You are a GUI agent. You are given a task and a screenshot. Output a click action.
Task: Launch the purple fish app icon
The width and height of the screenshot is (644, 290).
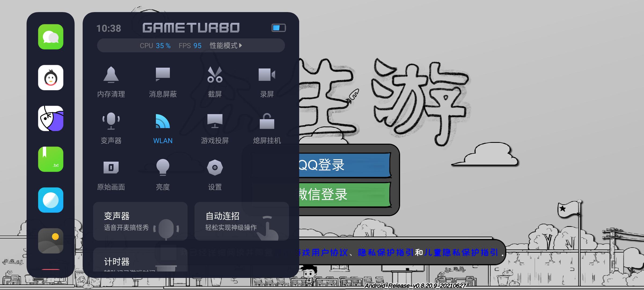click(x=51, y=118)
